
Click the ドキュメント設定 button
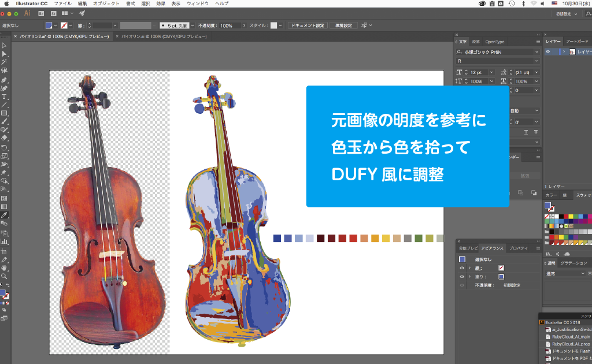308,25
